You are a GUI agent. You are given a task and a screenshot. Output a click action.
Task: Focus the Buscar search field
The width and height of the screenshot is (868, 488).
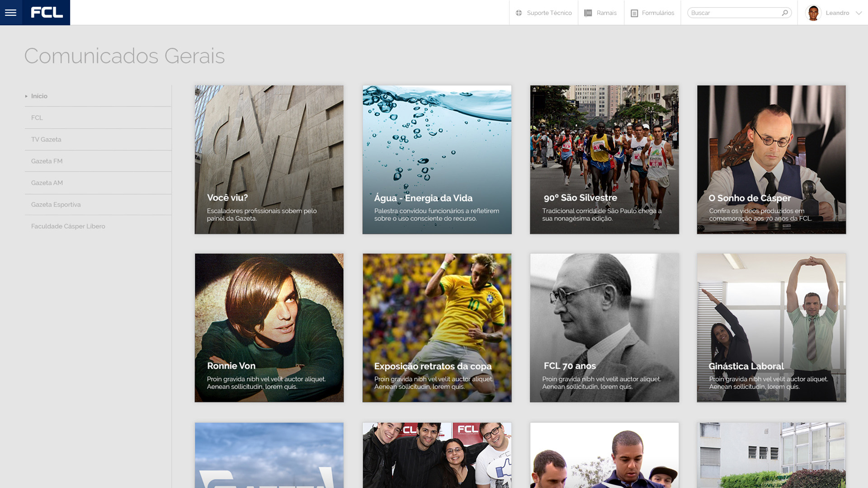pyautogui.click(x=739, y=13)
